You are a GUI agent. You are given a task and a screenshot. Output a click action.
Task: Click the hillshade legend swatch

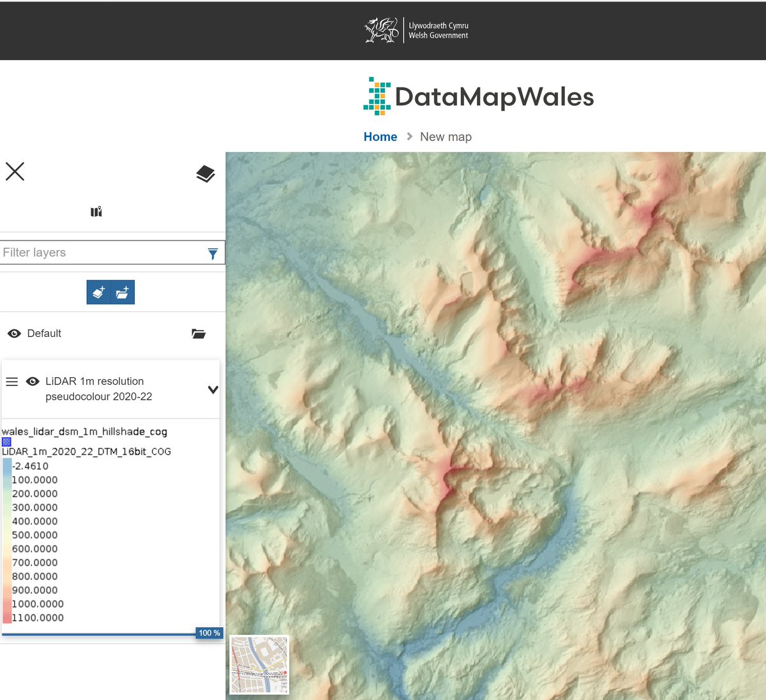[6, 442]
